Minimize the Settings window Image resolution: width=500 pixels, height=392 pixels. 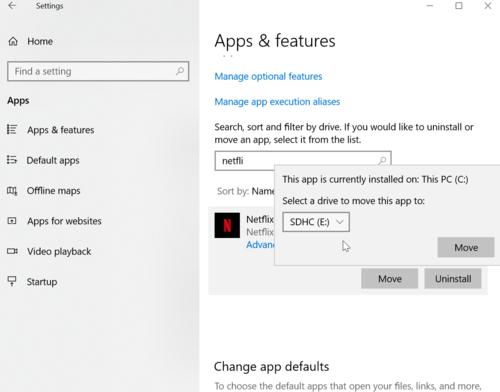coord(430,6)
